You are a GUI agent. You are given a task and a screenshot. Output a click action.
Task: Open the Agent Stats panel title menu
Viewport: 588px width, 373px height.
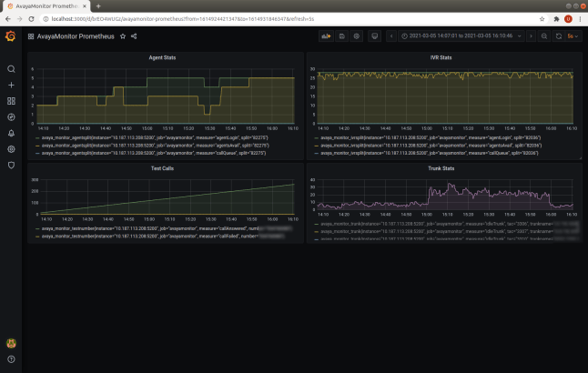click(163, 57)
